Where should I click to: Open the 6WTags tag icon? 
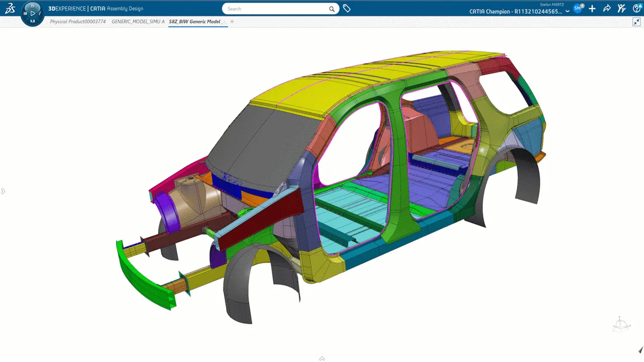click(x=347, y=9)
